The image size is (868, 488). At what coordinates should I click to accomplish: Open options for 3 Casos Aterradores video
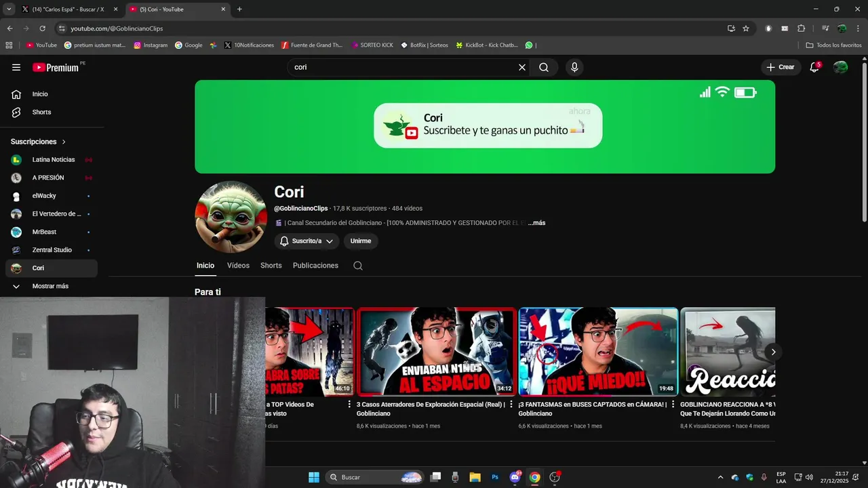tap(511, 404)
